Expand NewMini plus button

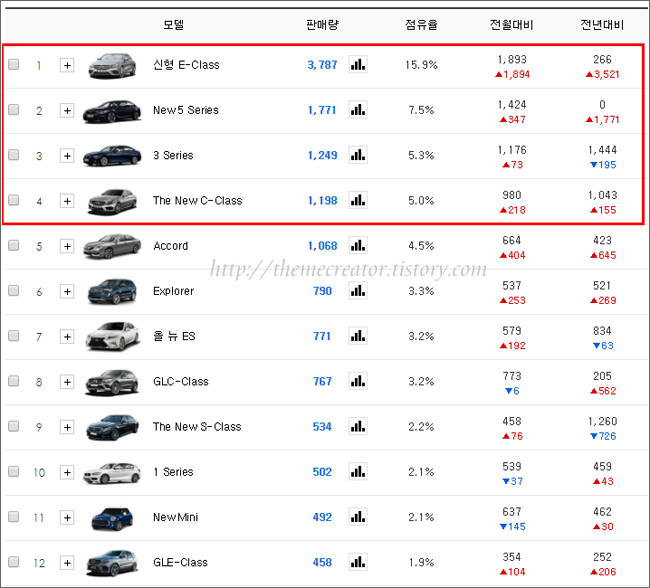[x=67, y=517]
